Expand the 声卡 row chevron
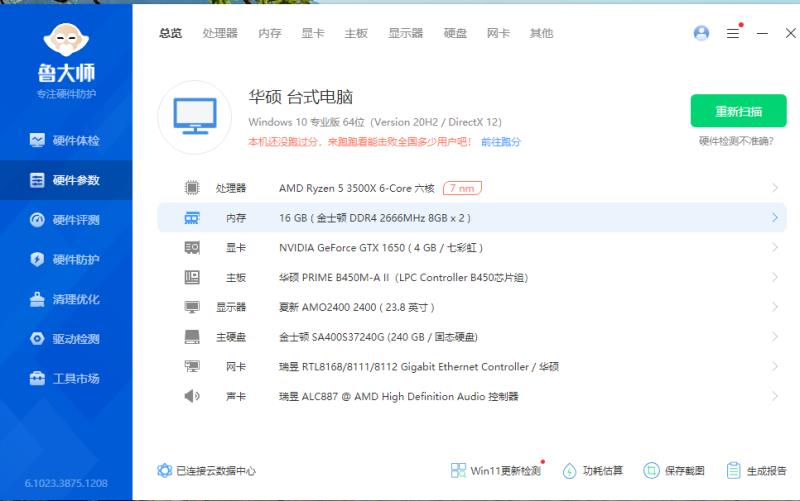 [775, 396]
